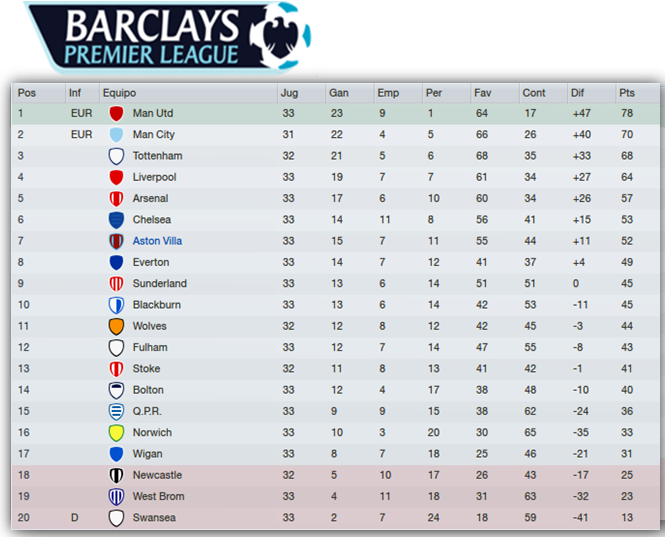This screenshot has height=537, width=665.
Task: Select the Everton team name
Action: (151, 262)
